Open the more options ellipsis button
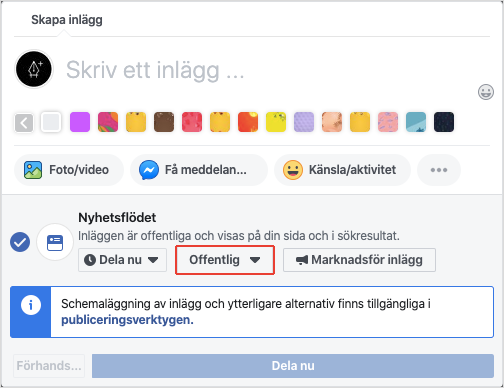This screenshot has width=504, height=388. point(439,170)
